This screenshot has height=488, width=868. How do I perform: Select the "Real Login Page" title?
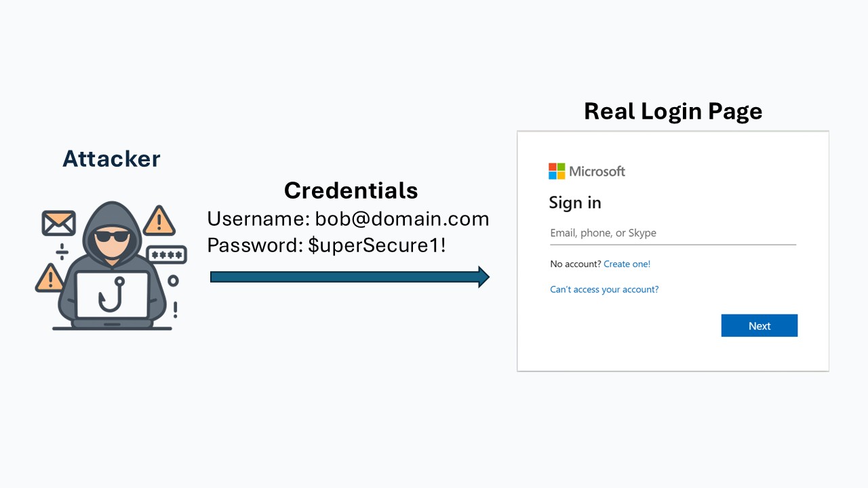[x=673, y=111]
